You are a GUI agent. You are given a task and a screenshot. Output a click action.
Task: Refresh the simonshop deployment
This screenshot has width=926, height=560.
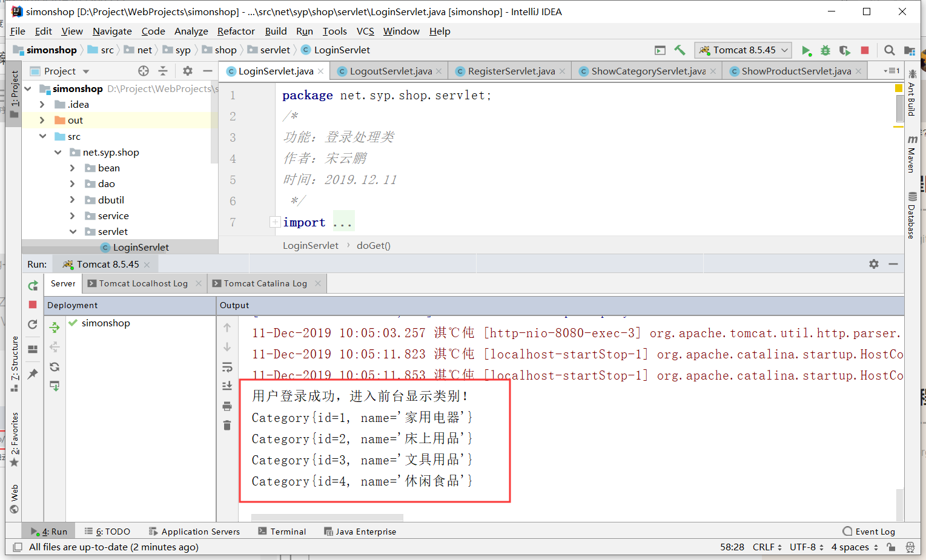point(55,367)
